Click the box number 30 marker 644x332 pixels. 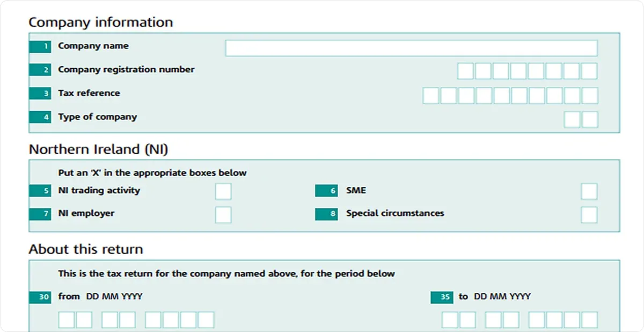(x=40, y=297)
